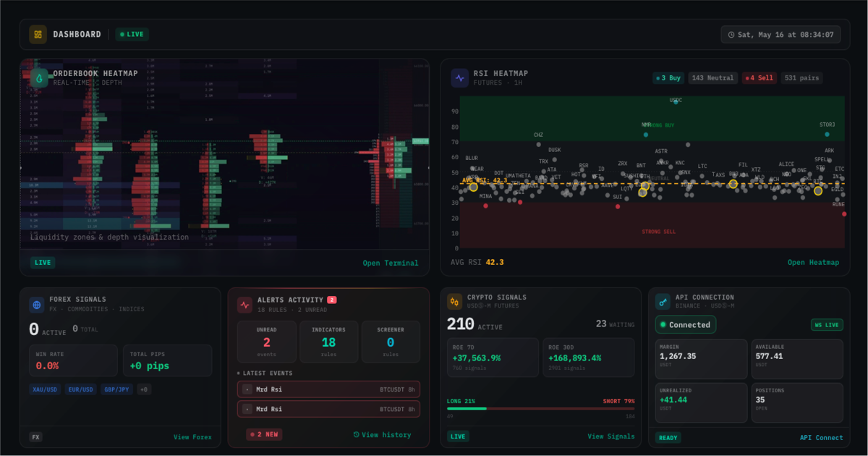The height and width of the screenshot is (456, 868).
Task: Open the View Signals link
Action: click(x=611, y=436)
